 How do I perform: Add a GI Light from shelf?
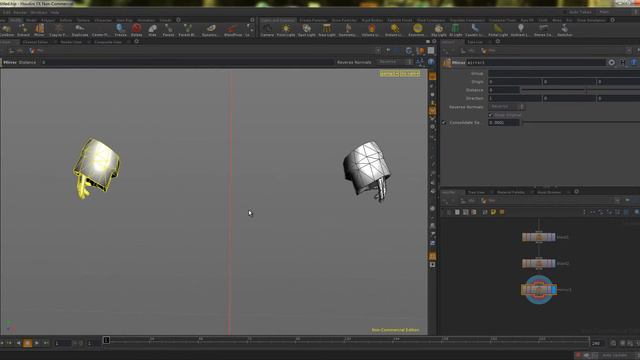pos(455,30)
